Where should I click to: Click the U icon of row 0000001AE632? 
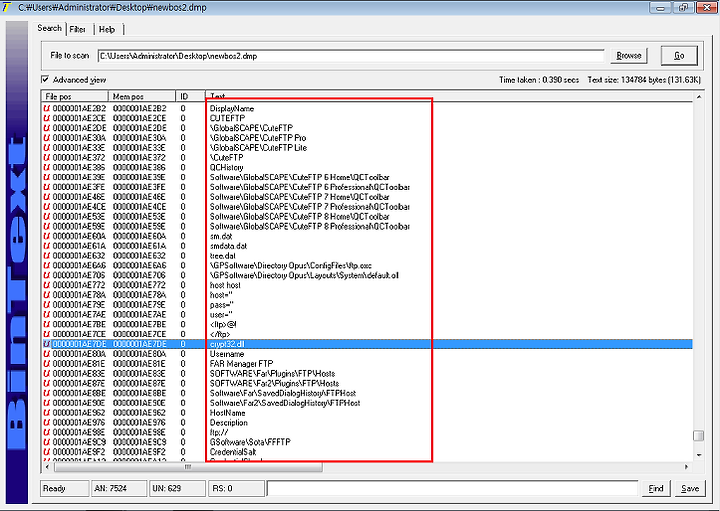(x=47, y=256)
